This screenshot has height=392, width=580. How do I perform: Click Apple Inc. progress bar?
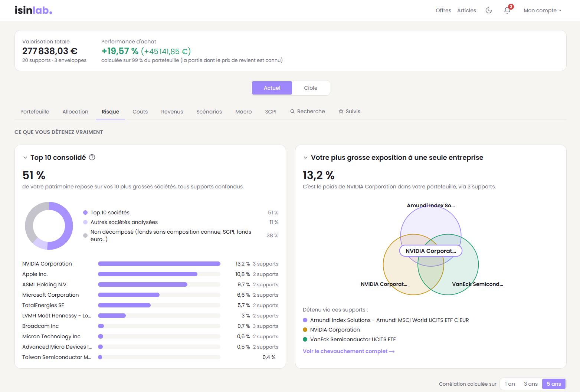[x=159, y=274]
